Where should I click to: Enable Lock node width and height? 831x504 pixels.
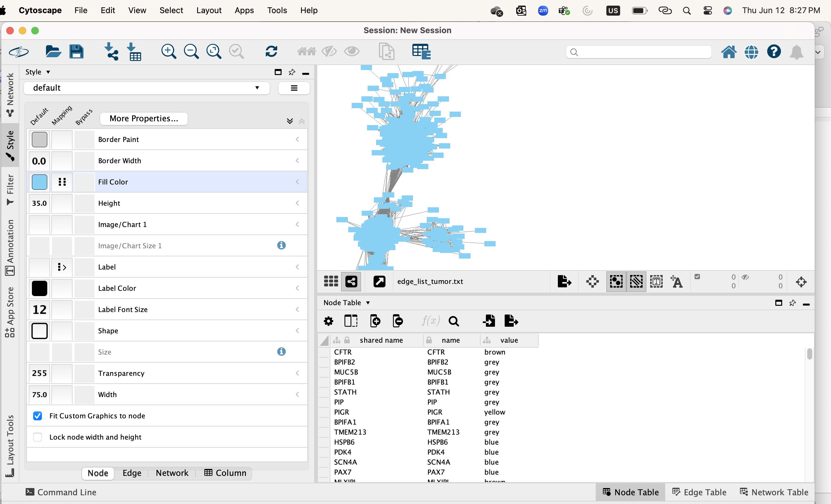[x=38, y=437]
